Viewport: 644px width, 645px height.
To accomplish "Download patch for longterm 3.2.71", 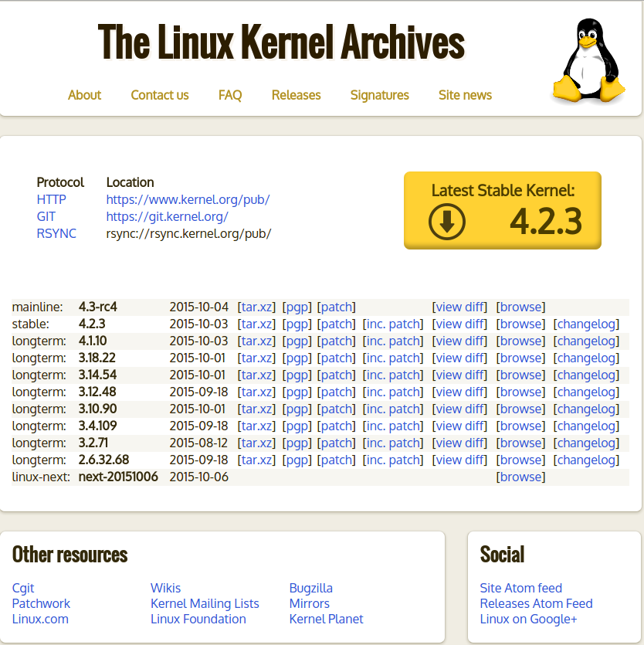I will tap(337, 443).
